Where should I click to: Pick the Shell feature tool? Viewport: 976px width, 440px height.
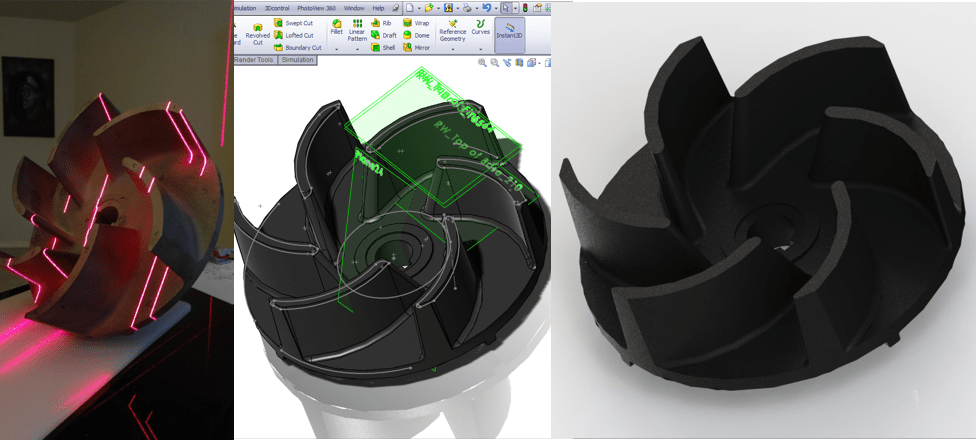(x=383, y=47)
